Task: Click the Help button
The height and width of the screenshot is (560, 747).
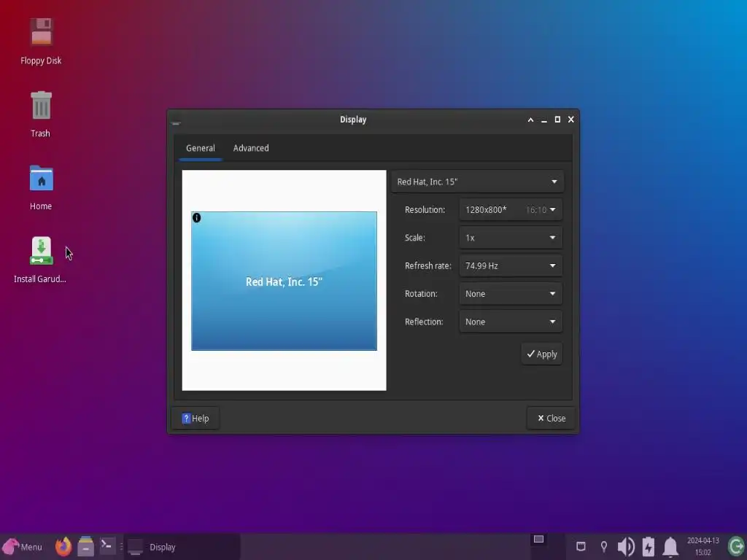Action: [196, 418]
